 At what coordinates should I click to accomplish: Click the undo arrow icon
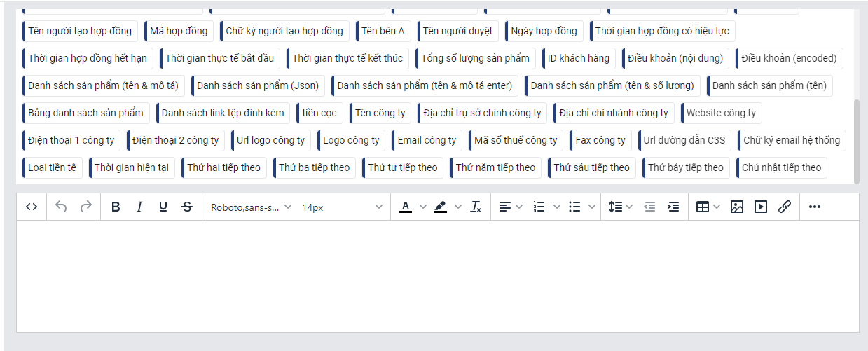tap(61, 207)
